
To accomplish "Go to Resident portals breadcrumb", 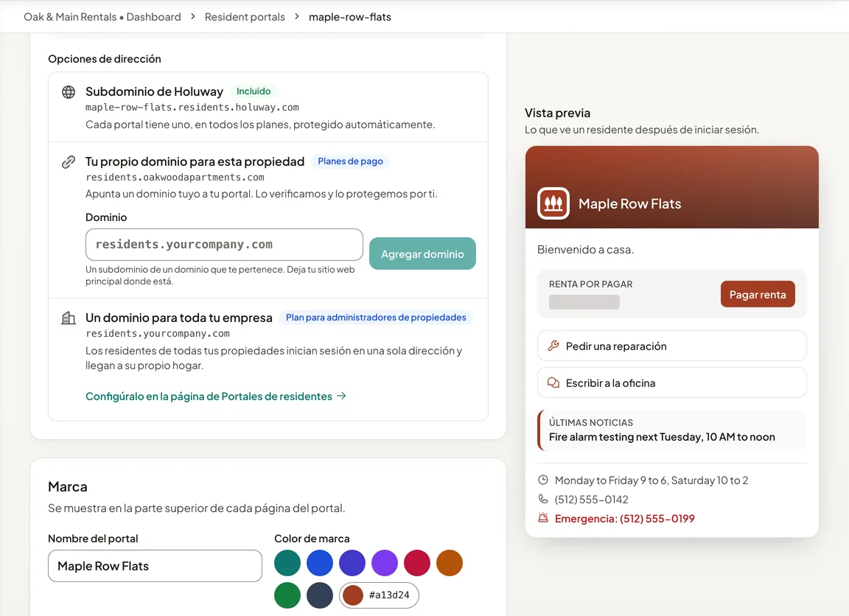I will point(245,17).
